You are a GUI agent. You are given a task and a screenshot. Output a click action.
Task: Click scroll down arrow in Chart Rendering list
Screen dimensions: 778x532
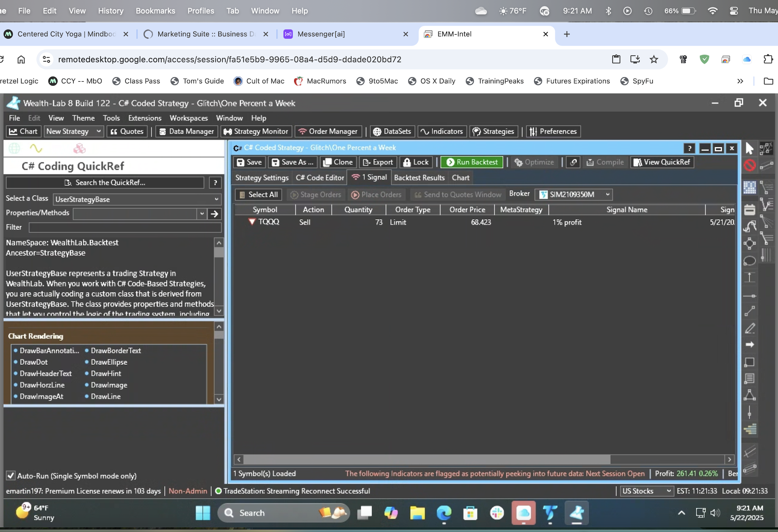tap(219, 399)
